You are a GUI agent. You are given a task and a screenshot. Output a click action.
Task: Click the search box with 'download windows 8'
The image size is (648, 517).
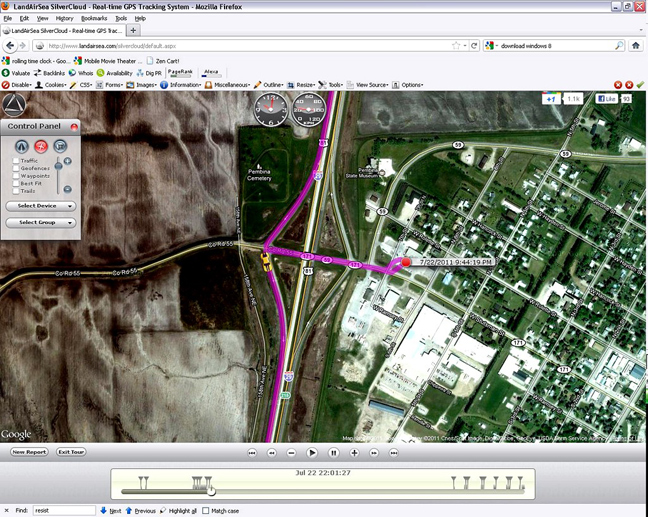554,46
